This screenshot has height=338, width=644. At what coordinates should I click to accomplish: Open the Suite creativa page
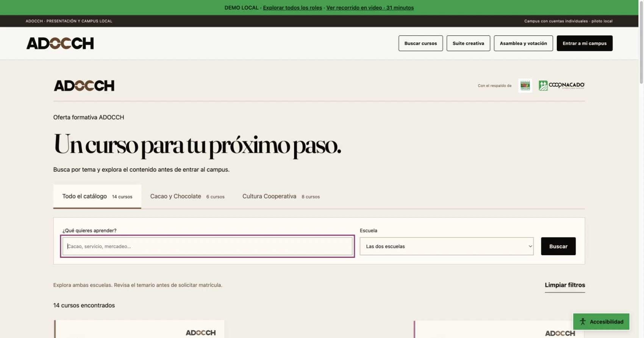pos(468,43)
